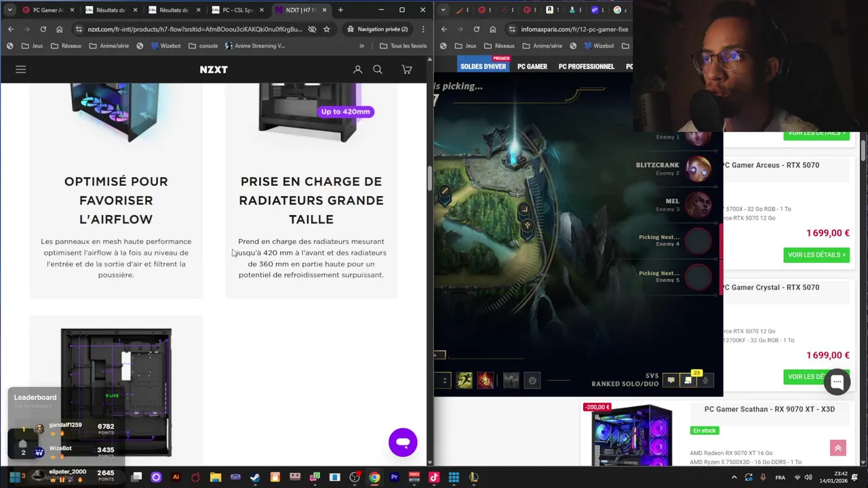The height and width of the screenshot is (488, 868).
Task: Open Adobe Premiere Pro from the taskbar
Action: pyautogui.click(x=394, y=477)
